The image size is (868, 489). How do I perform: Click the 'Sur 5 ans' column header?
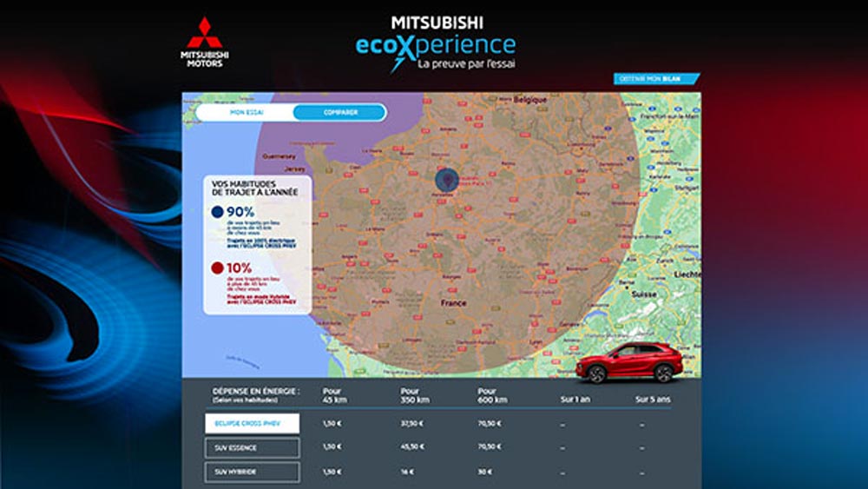pos(653,400)
